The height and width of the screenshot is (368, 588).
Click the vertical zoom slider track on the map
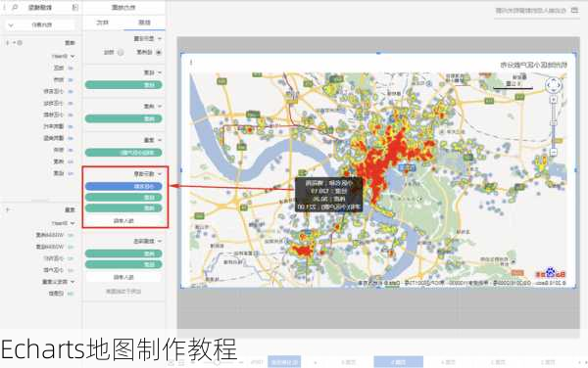coord(553,125)
